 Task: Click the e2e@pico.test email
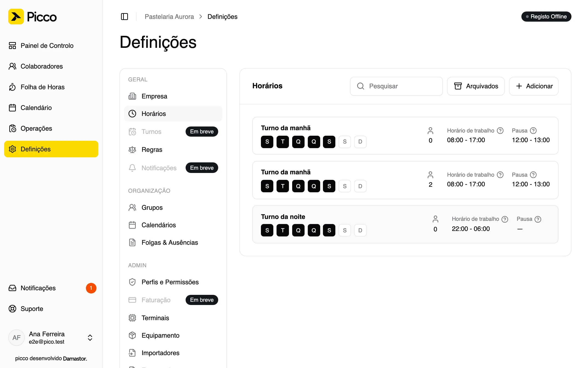click(x=46, y=342)
